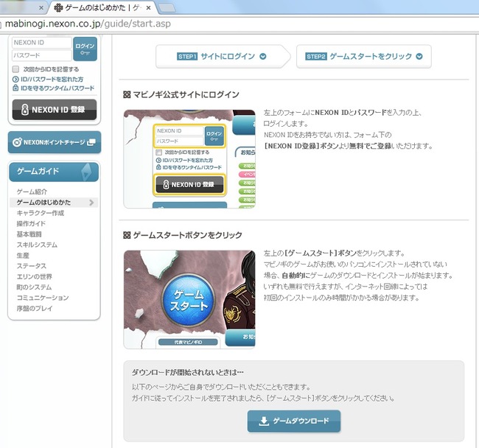Click the マビノギ公式サイトにログイン heading icon
This screenshot has width=479, height=448.
click(127, 94)
